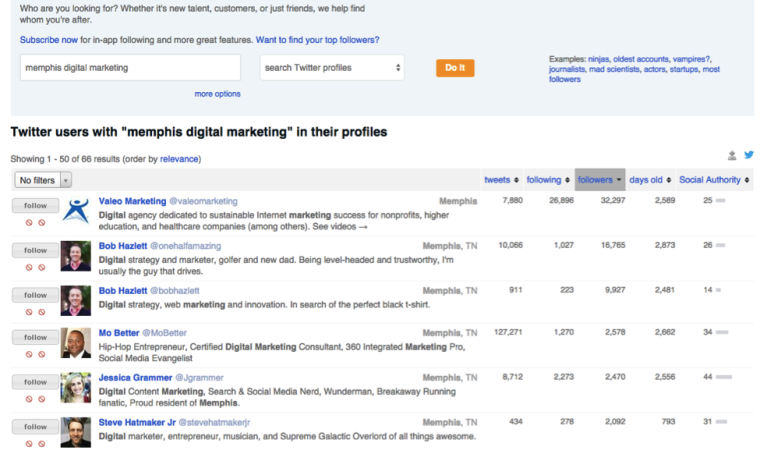
Task: Open Steve Hatmaker Jr's avatar photo
Action: click(x=76, y=432)
